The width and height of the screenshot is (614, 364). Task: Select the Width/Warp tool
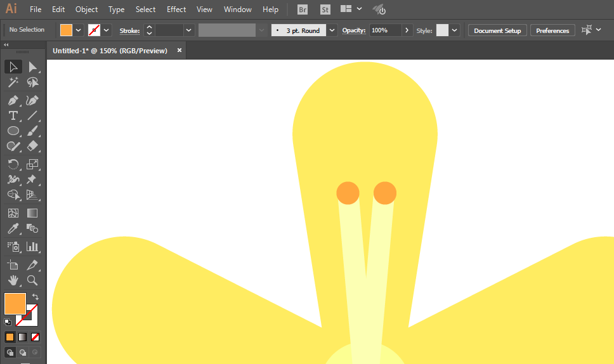[13, 179]
